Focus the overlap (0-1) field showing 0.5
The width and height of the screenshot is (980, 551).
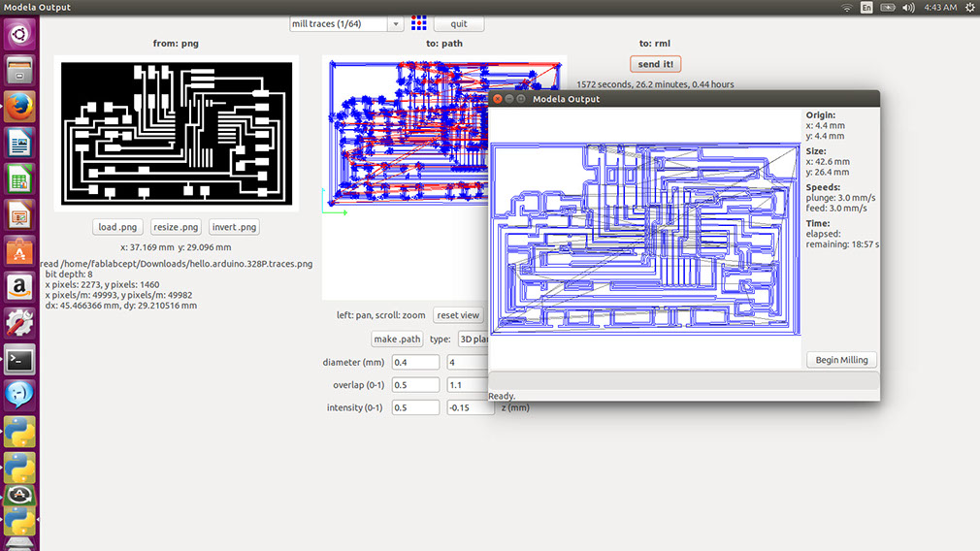415,385
